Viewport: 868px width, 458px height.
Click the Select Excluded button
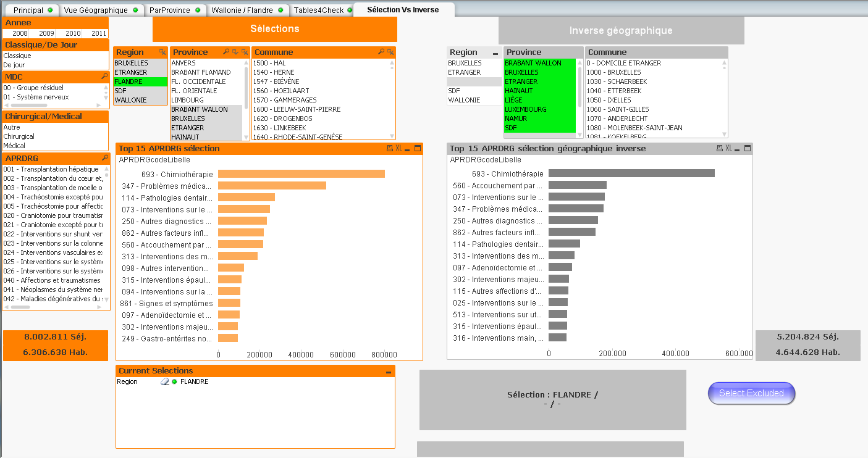coord(751,393)
